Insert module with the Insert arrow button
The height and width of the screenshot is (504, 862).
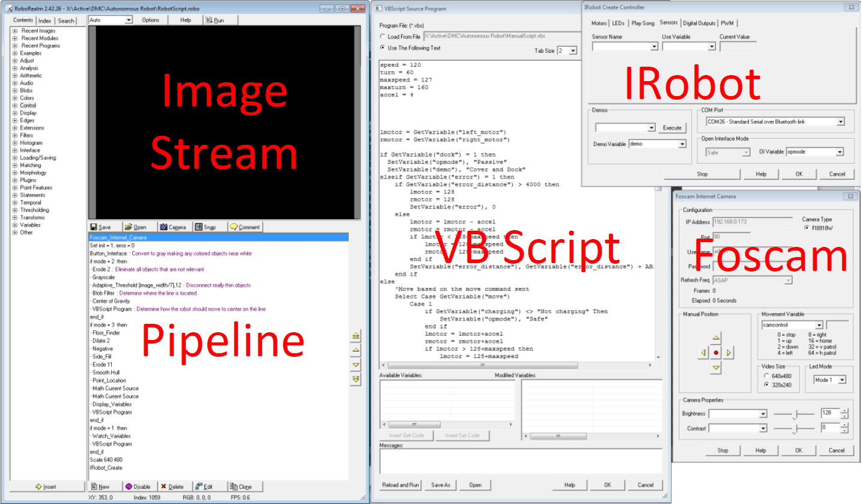(x=46, y=487)
